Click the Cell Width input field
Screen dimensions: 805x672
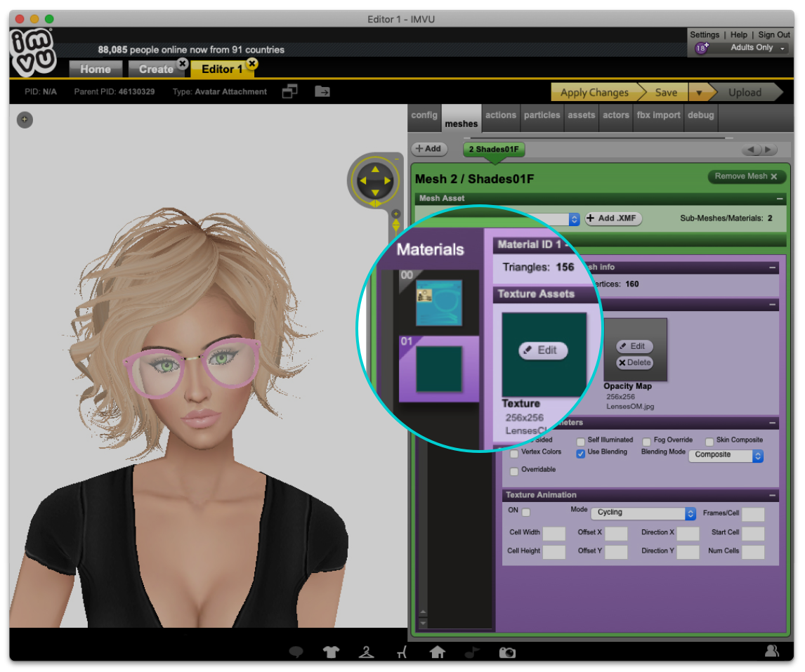554,534
